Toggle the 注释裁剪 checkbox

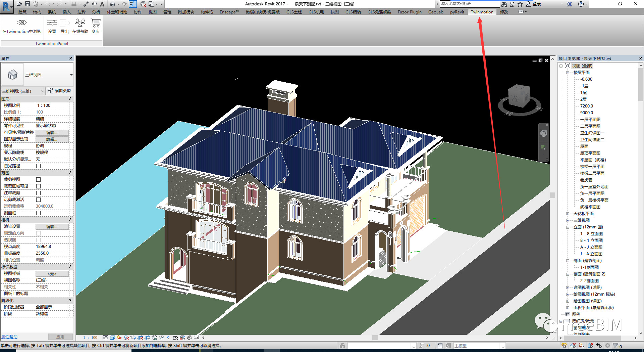click(x=38, y=193)
